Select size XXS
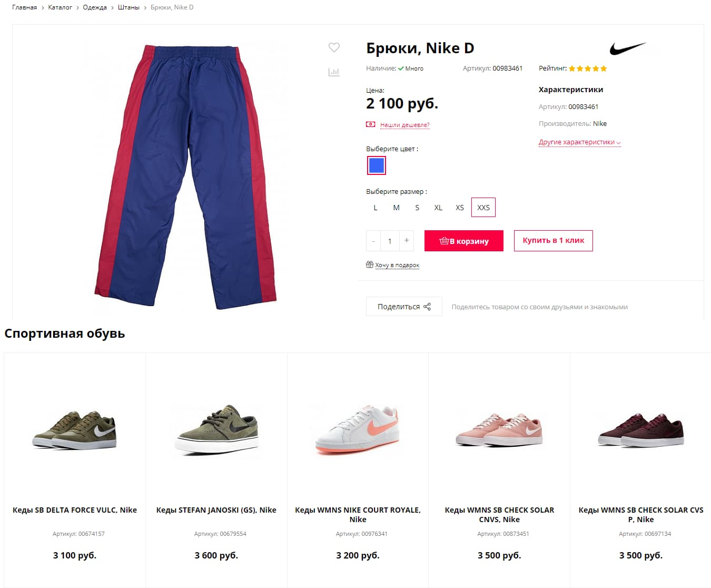 pyautogui.click(x=483, y=208)
